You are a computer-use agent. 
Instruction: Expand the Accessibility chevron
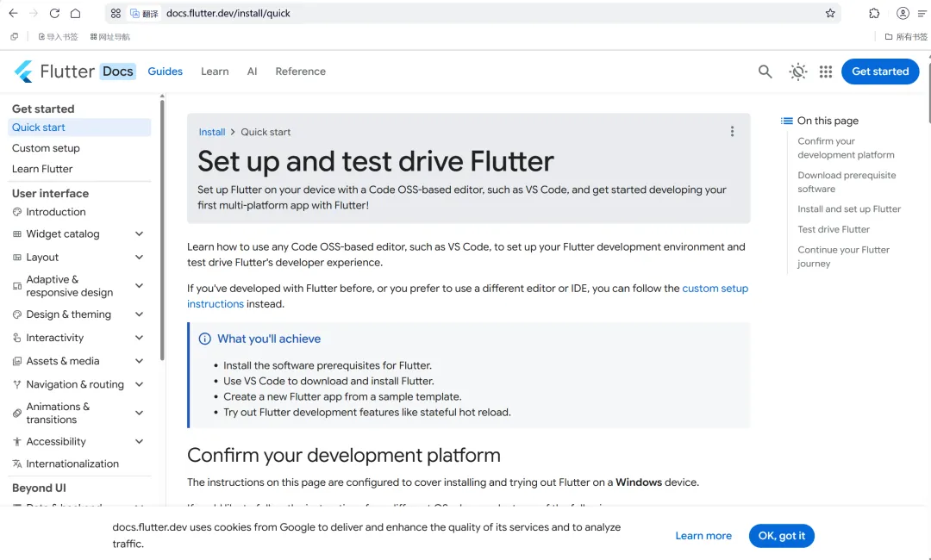pyautogui.click(x=139, y=441)
